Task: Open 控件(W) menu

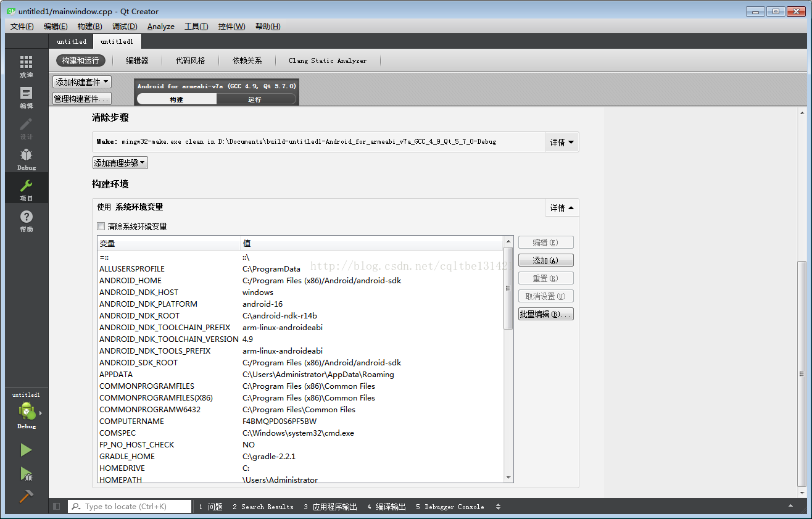Action: [232, 27]
